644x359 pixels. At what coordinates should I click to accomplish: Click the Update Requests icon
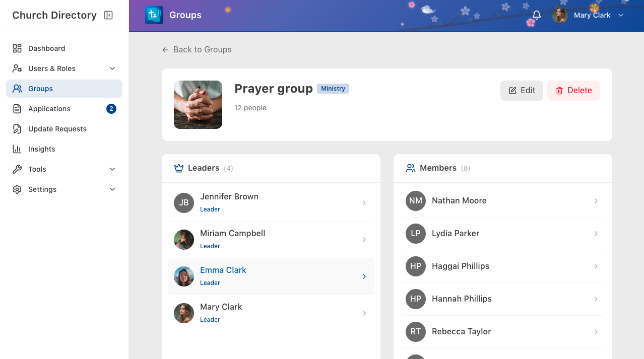pyautogui.click(x=17, y=129)
